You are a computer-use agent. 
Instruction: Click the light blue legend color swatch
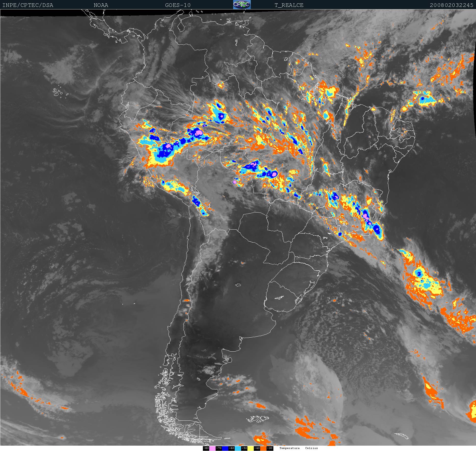238,448
